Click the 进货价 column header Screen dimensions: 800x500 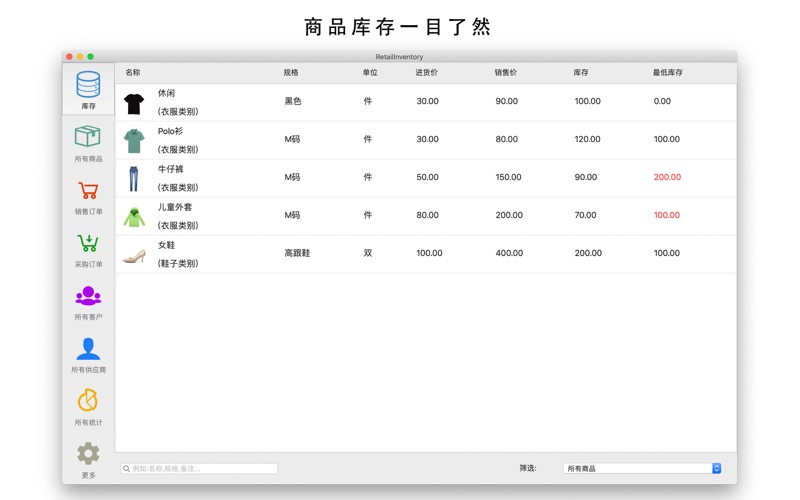tap(427, 73)
